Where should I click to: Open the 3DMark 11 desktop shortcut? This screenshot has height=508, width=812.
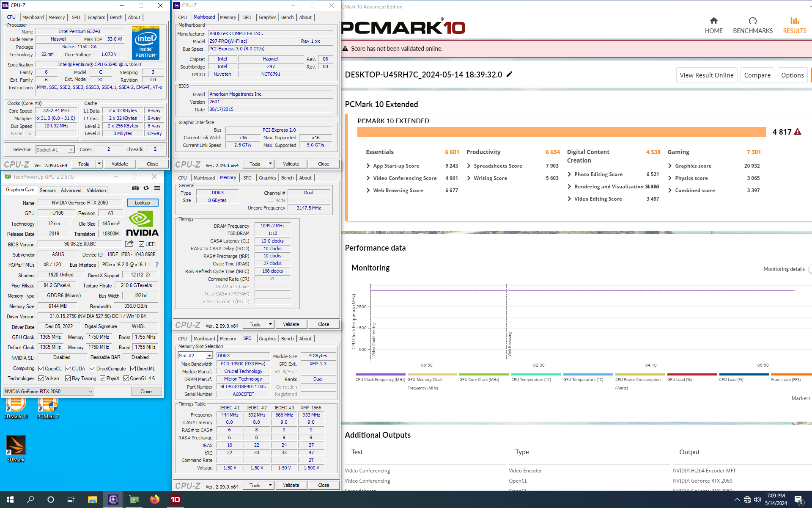(16, 407)
